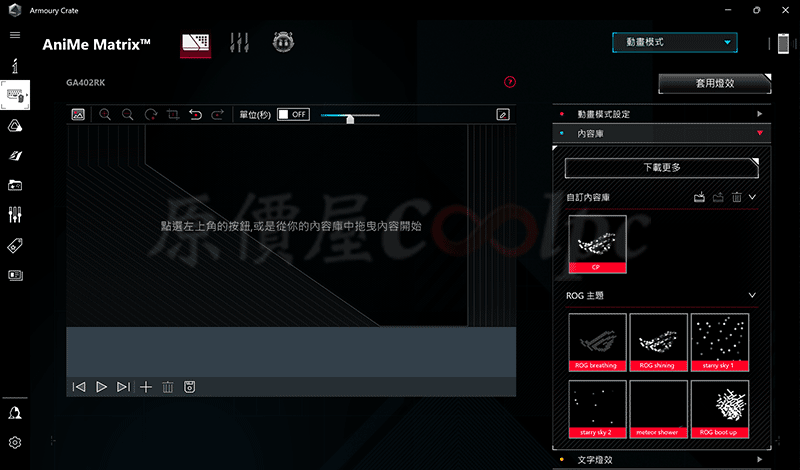This screenshot has width=800, height=470.
Task: Toggle the 單位(秒) OFF switch
Action: click(293, 114)
